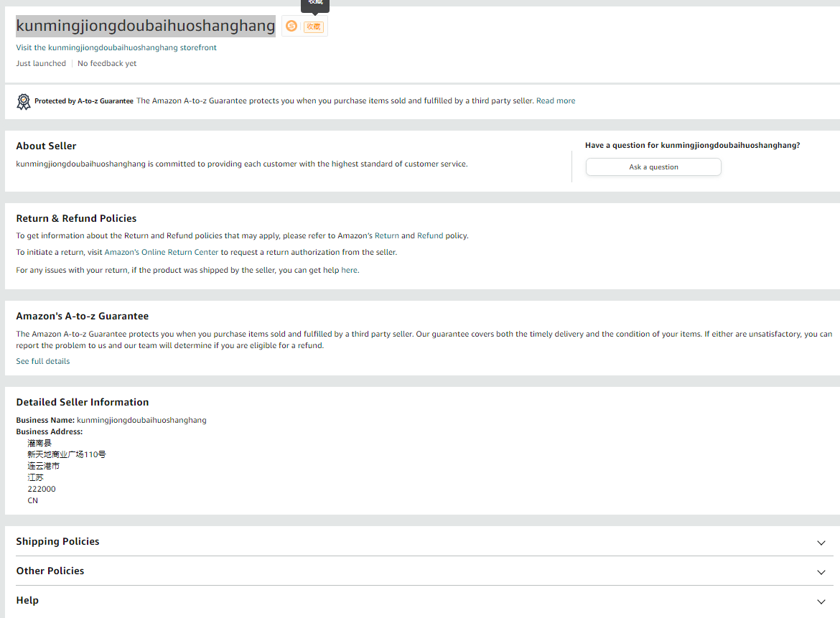
Task: Click the Business Name value text
Action: 141,421
